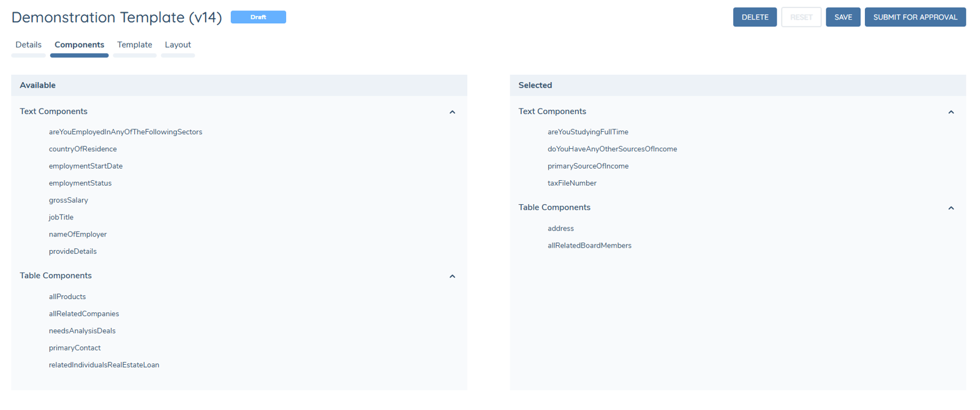Viewport: 980px width, 410px height.
Task: Click relatedIndividualsRealEstateLoan table component
Action: [x=104, y=365]
